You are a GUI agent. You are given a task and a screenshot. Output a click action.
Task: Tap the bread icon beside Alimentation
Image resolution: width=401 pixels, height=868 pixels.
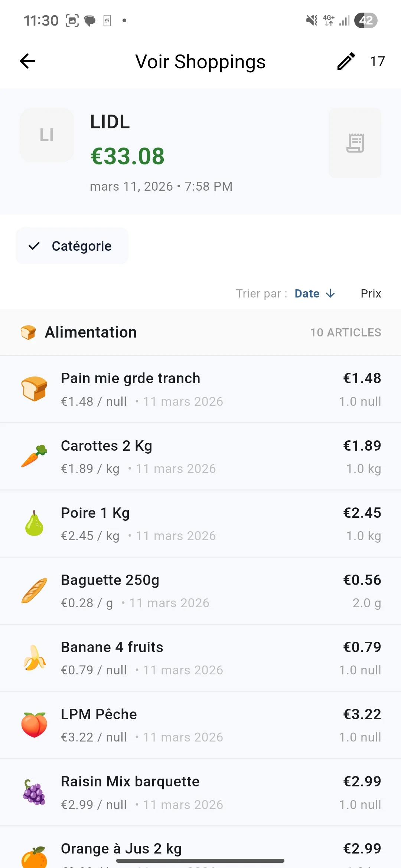(28, 332)
